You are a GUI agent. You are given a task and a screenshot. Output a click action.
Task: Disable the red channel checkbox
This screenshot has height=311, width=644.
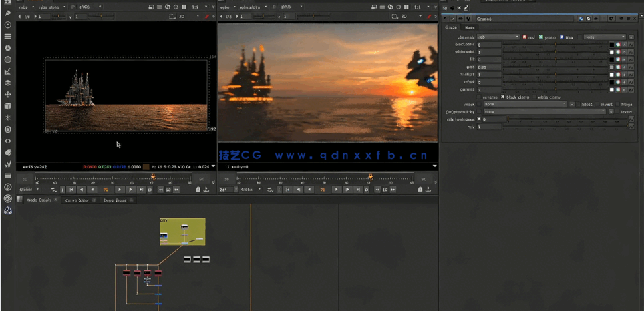point(525,37)
